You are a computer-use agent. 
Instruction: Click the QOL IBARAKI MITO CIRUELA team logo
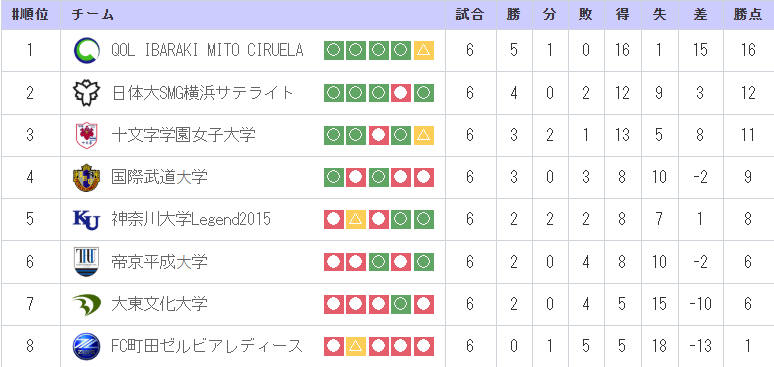coord(86,50)
